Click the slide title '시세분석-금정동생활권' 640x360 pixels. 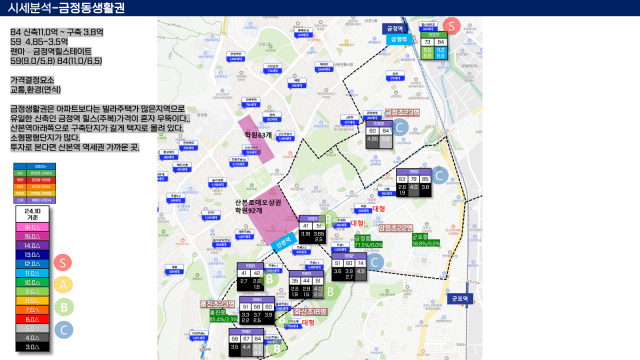66,8
